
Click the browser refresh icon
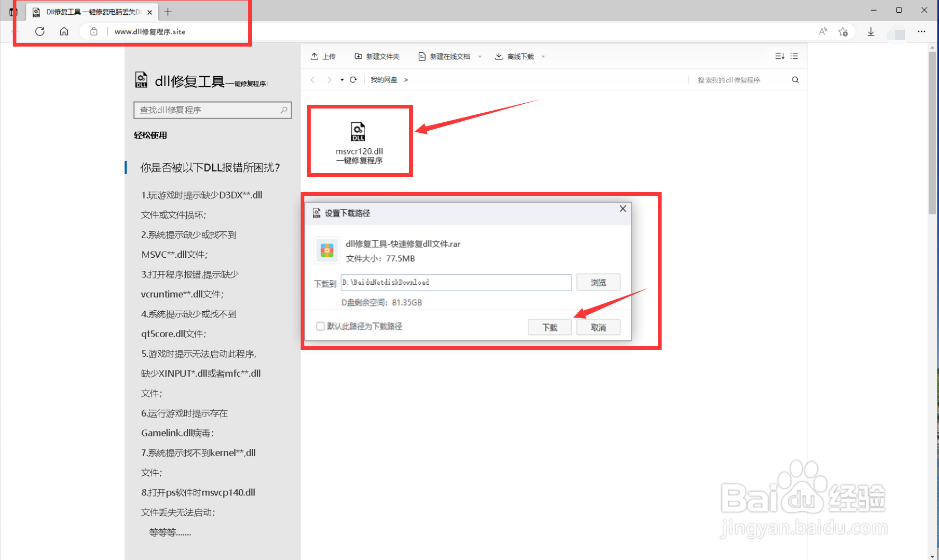(x=40, y=32)
